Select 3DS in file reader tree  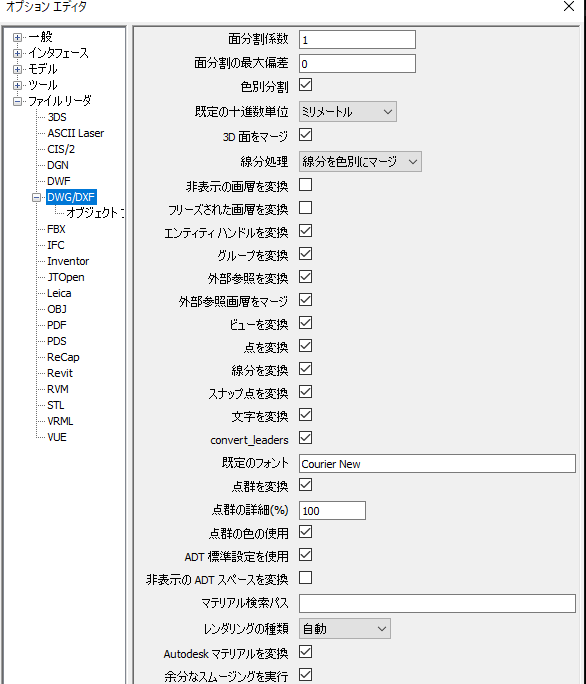57,117
